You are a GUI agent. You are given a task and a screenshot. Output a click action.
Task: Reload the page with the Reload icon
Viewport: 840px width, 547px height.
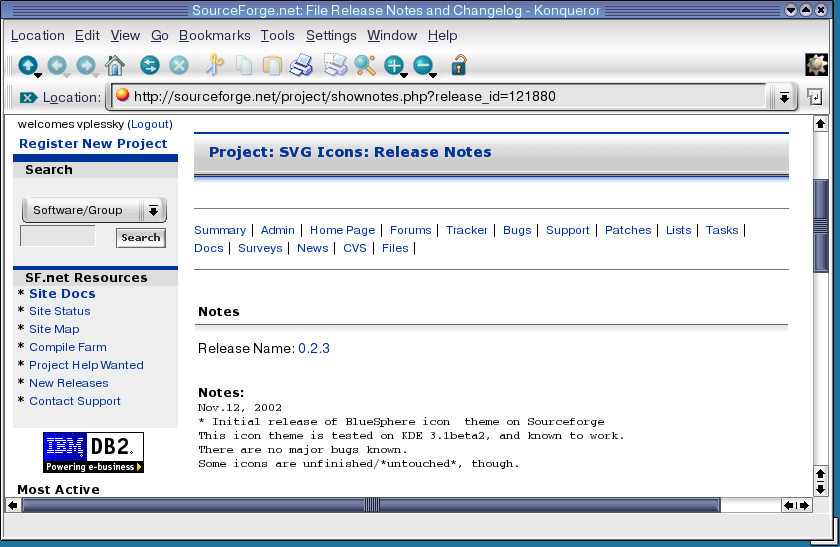(150, 66)
